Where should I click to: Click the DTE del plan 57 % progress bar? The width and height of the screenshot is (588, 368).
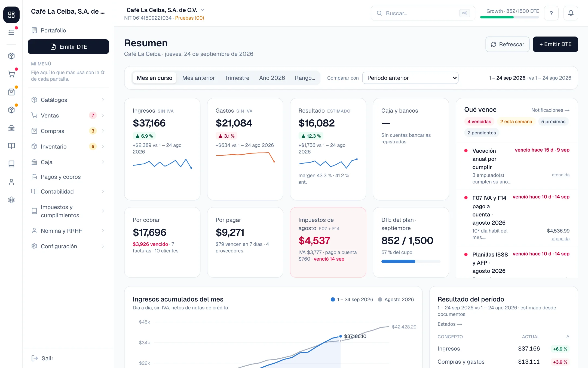411,261
